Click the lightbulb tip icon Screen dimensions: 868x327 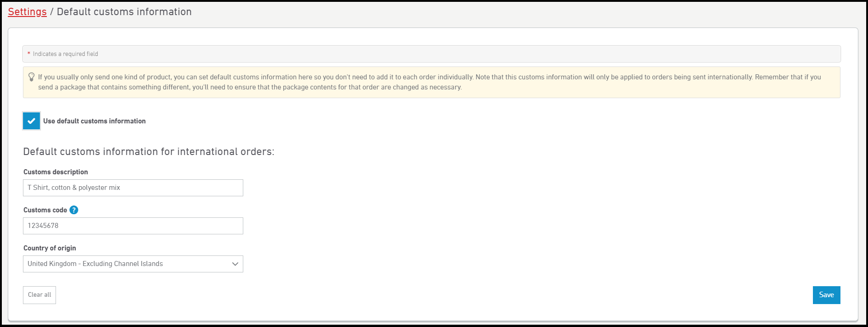tap(31, 77)
